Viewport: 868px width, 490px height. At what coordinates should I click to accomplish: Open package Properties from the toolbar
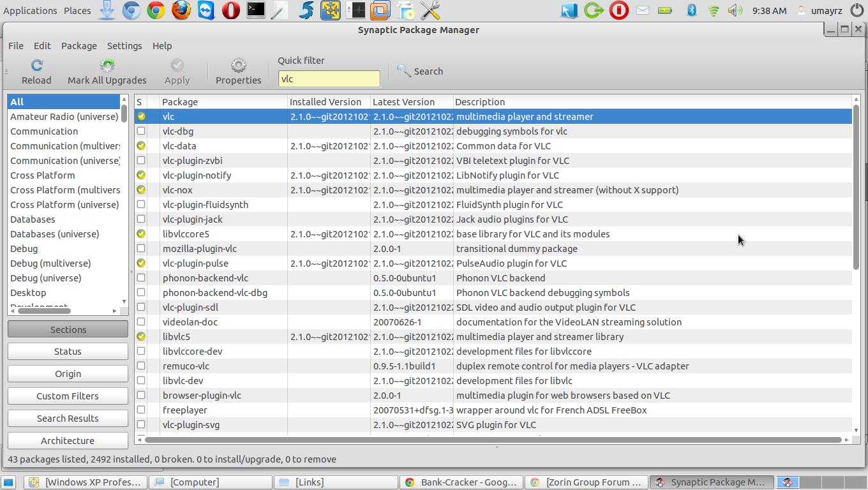[238, 66]
